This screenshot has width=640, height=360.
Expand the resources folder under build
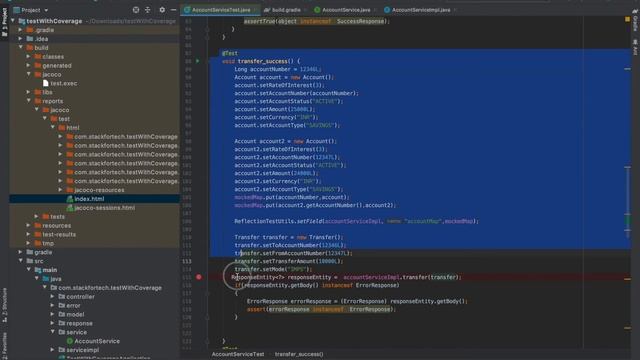29,225
